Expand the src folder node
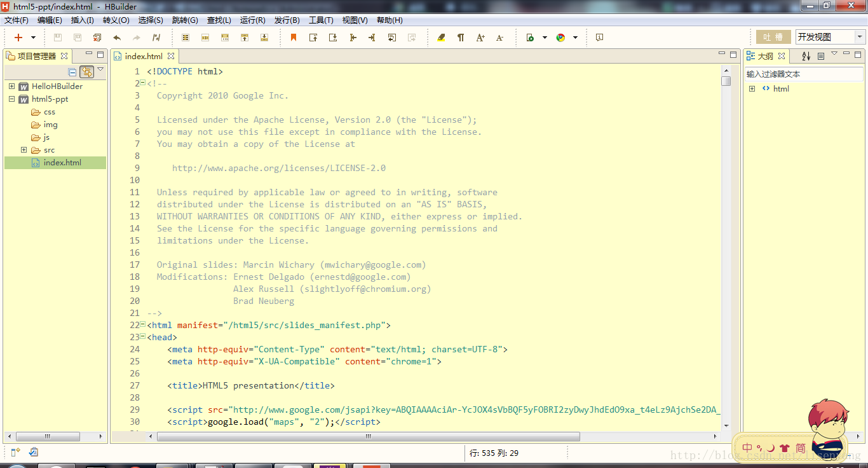This screenshot has width=868, height=468. pyautogui.click(x=24, y=150)
